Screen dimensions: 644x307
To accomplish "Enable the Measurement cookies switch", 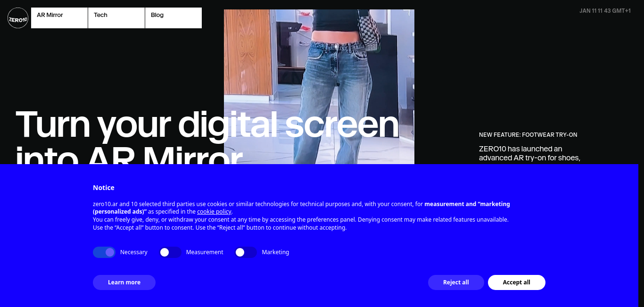I will 170,252.
